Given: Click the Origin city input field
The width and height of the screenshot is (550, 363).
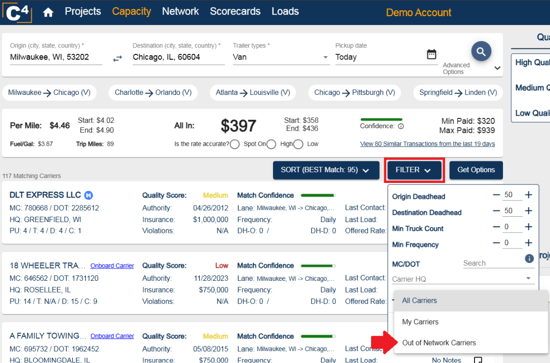Looking at the screenshot, I should tap(56, 57).
